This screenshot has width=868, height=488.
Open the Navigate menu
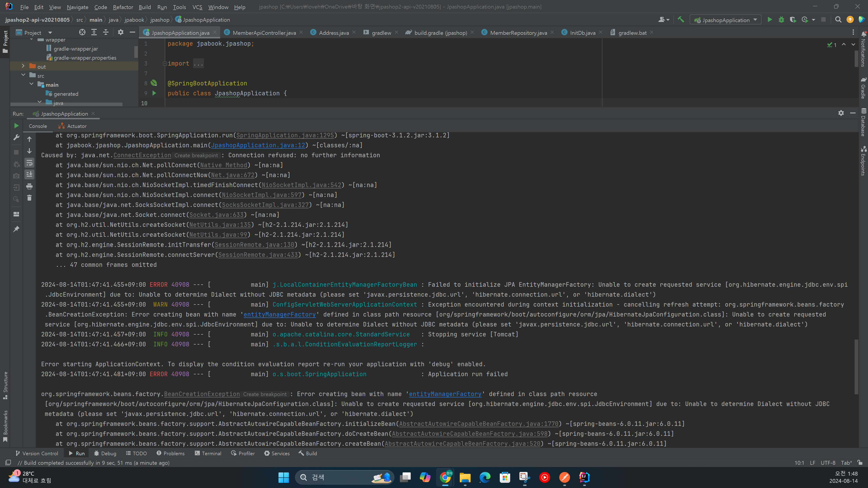point(77,7)
